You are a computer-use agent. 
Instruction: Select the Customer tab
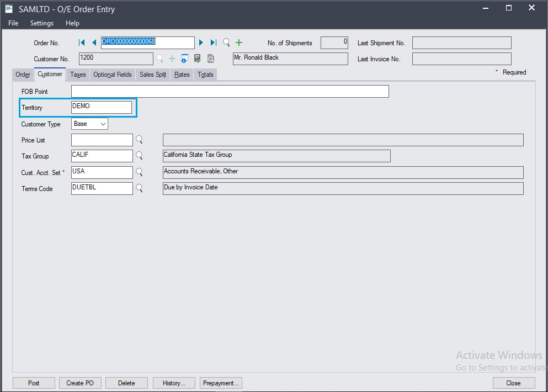[x=50, y=74]
